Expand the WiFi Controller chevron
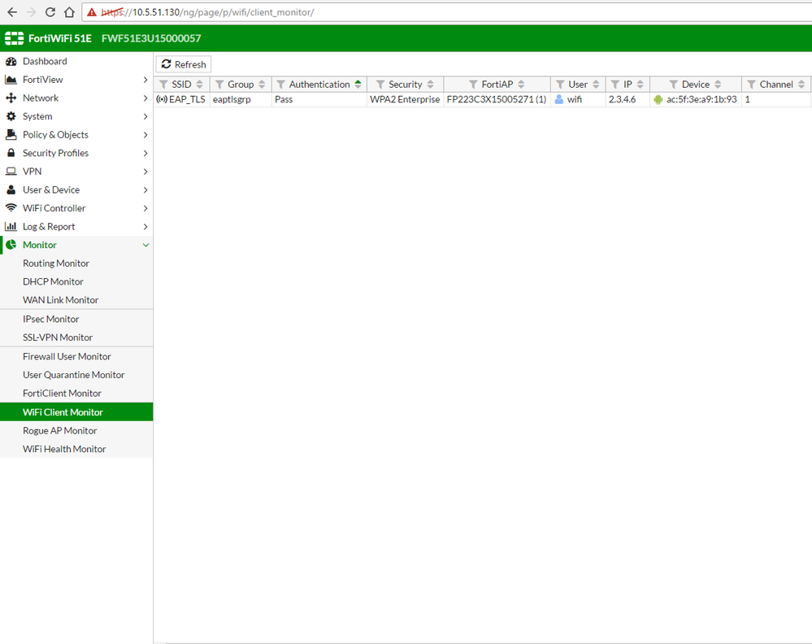 [145, 208]
